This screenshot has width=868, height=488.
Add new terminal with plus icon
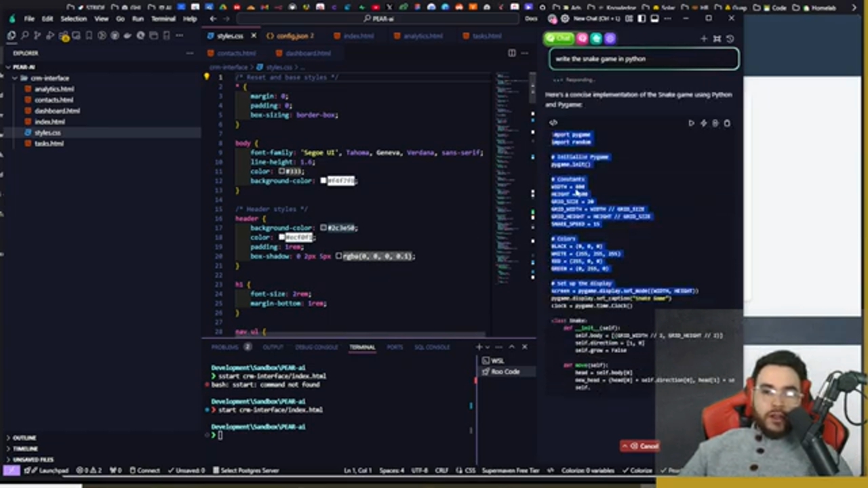click(479, 347)
